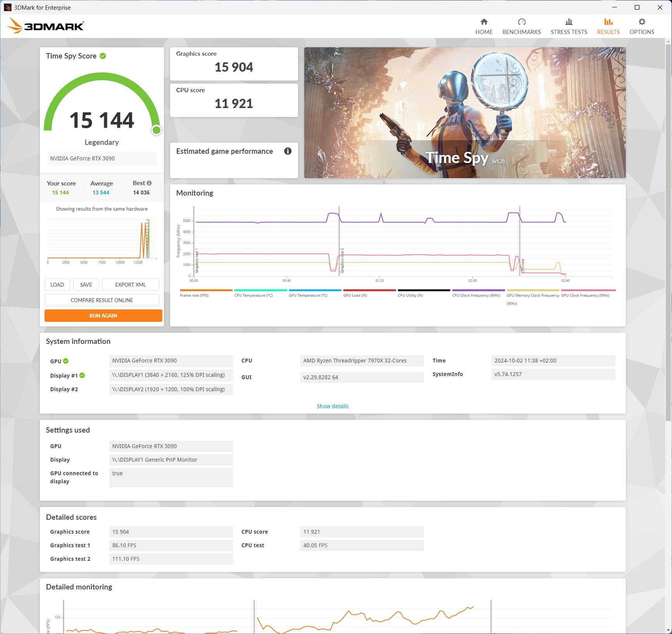Click the green score gauge knob
The width and height of the screenshot is (672, 634).
point(157,130)
